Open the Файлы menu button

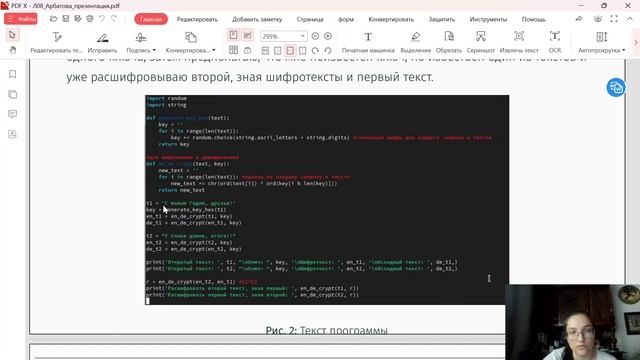(21, 19)
